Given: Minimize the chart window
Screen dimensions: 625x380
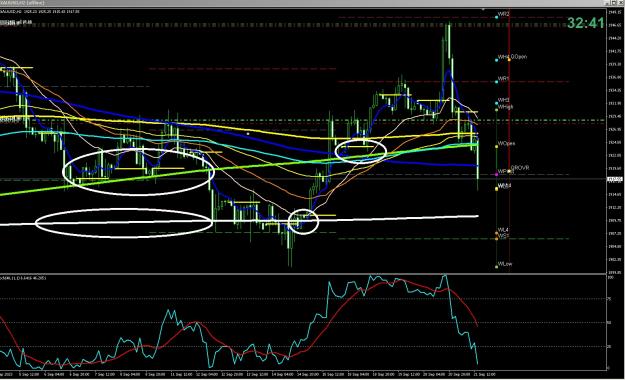Looking at the screenshot, I should (x=607, y=2).
